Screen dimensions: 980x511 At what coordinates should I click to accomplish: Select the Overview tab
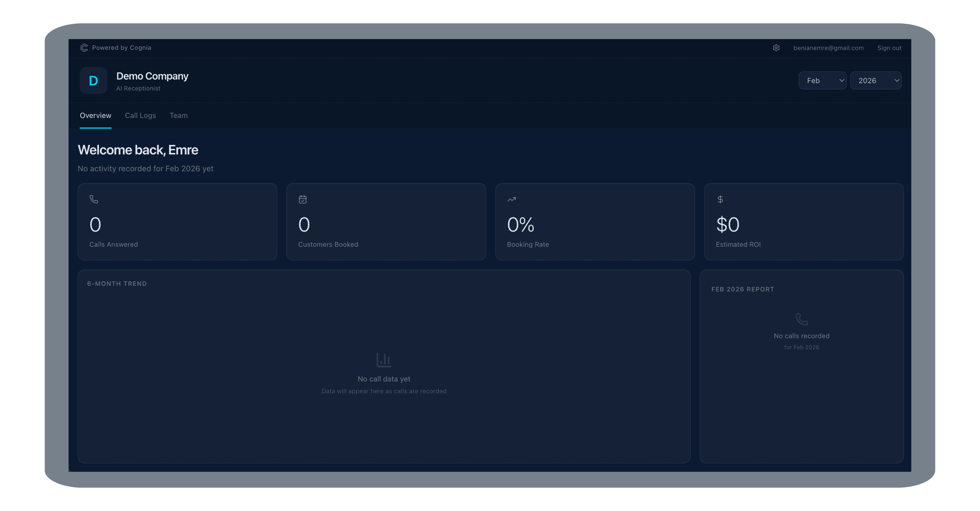click(95, 115)
